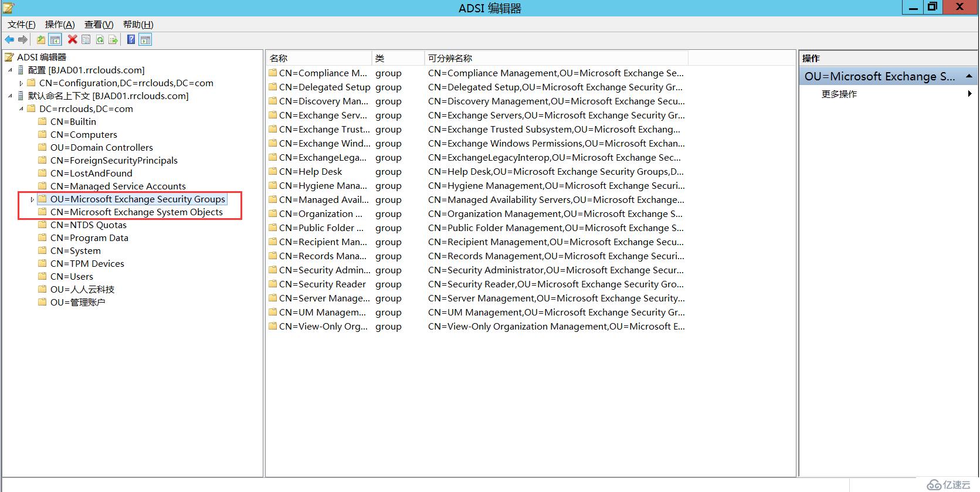Select CN=Builtin in the tree
This screenshot has width=980, height=492.
[73, 121]
